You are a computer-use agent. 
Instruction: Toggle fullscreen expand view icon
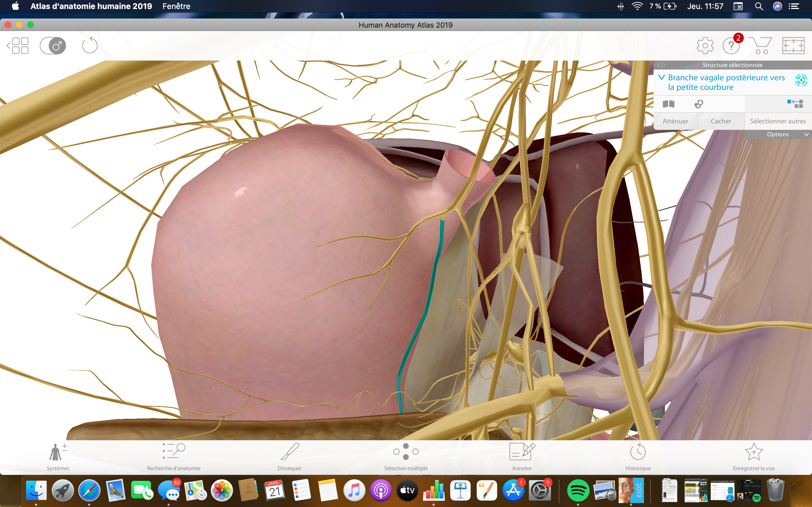pyautogui.click(x=793, y=46)
